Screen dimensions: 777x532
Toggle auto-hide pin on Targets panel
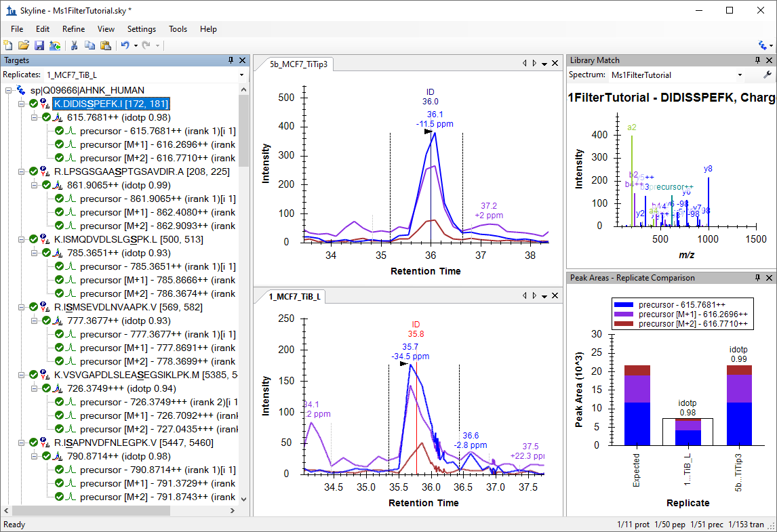click(231, 60)
